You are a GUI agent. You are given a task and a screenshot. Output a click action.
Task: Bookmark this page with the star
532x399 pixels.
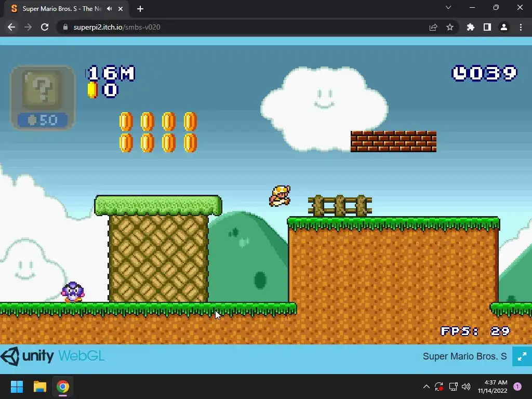tap(449, 27)
